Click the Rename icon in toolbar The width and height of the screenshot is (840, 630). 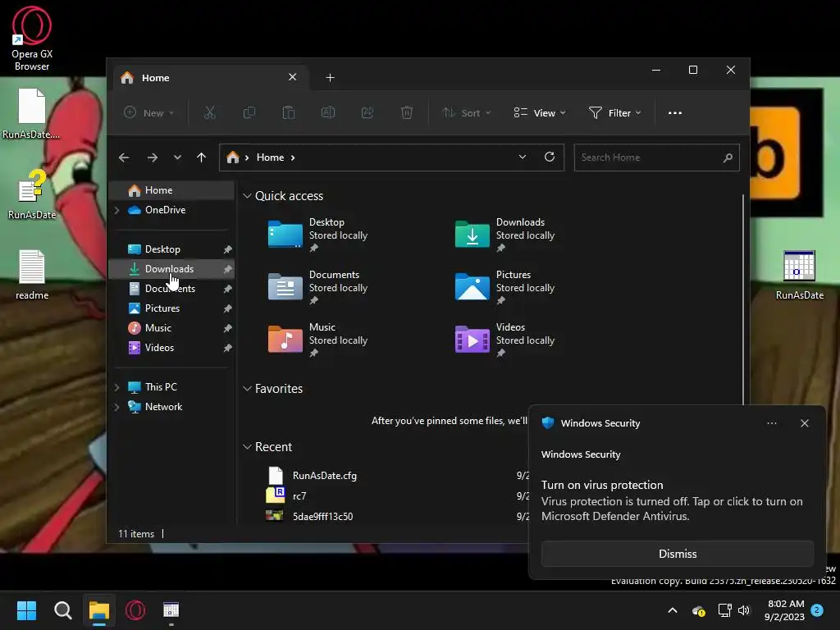[328, 112]
